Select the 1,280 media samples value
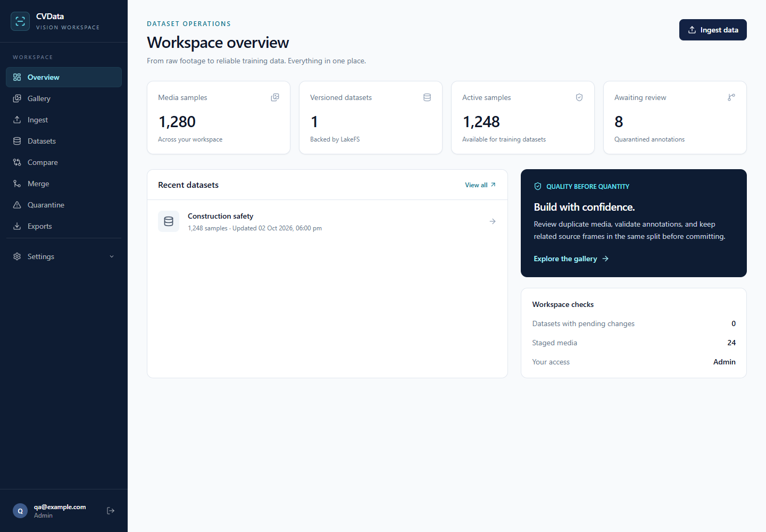Image resolution: width=766 pixels, height=532 pixels. 177,122
